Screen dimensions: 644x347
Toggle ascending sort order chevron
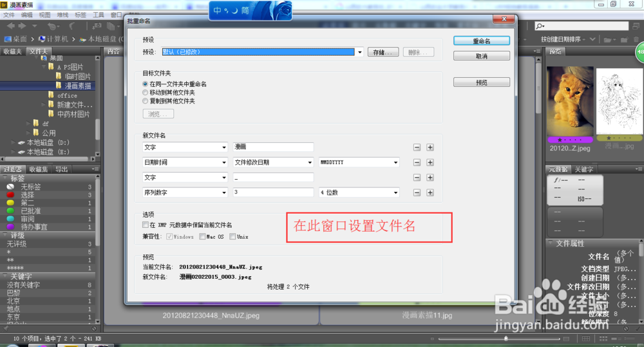[592, 39]
